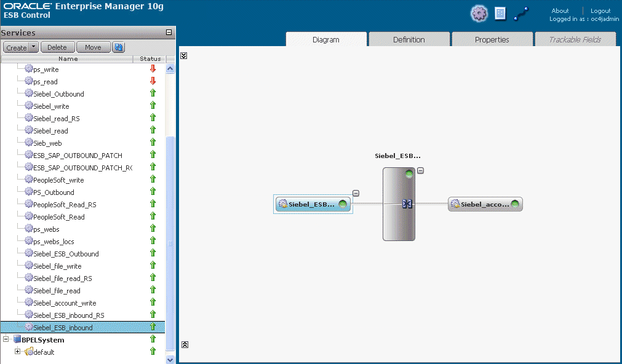This screenshot has width=622, height=364.
Task: Select the ps_write service
Action: (x=46, y=69)
